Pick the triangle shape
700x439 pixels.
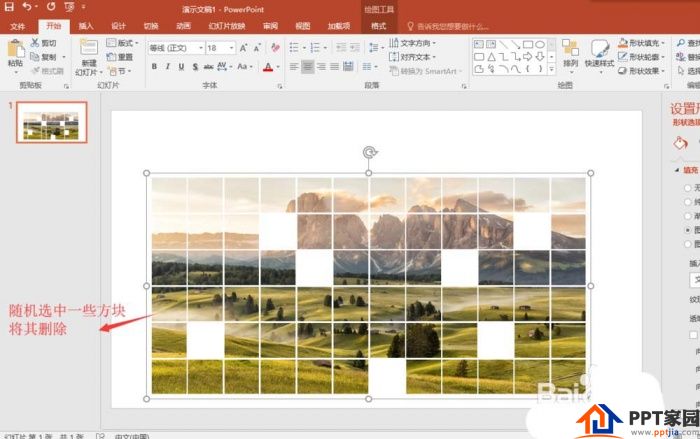pos(491,57)
